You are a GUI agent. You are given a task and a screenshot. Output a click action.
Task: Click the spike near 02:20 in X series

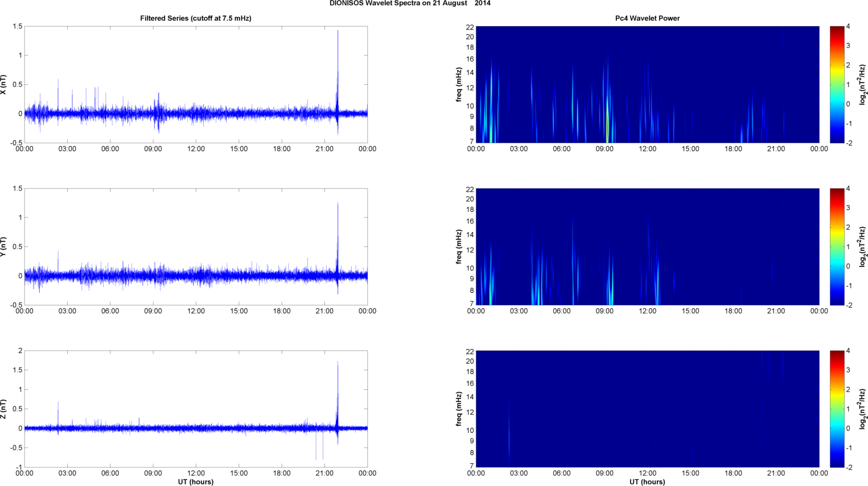[x=58, y=97]
